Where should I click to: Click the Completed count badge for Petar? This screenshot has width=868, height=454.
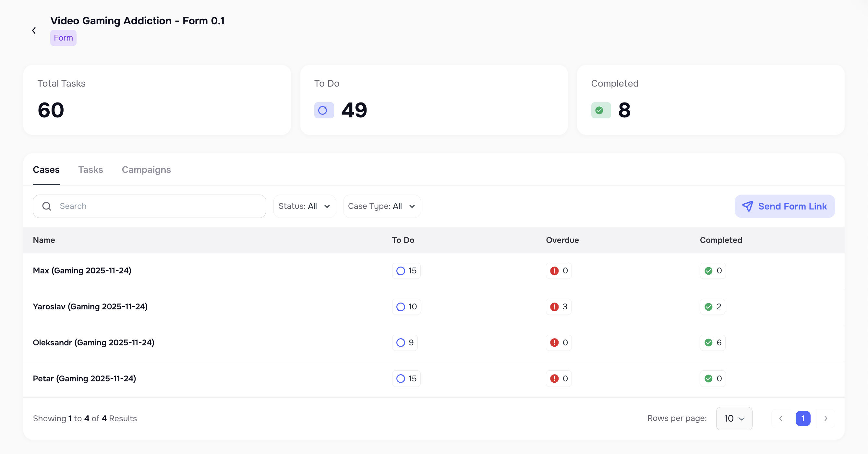[713, 378]
